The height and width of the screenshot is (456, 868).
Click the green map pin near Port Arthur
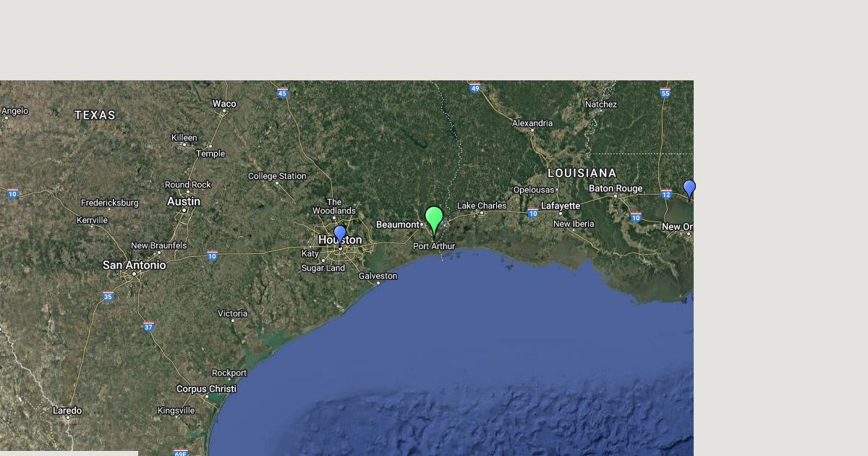point(434,221)
